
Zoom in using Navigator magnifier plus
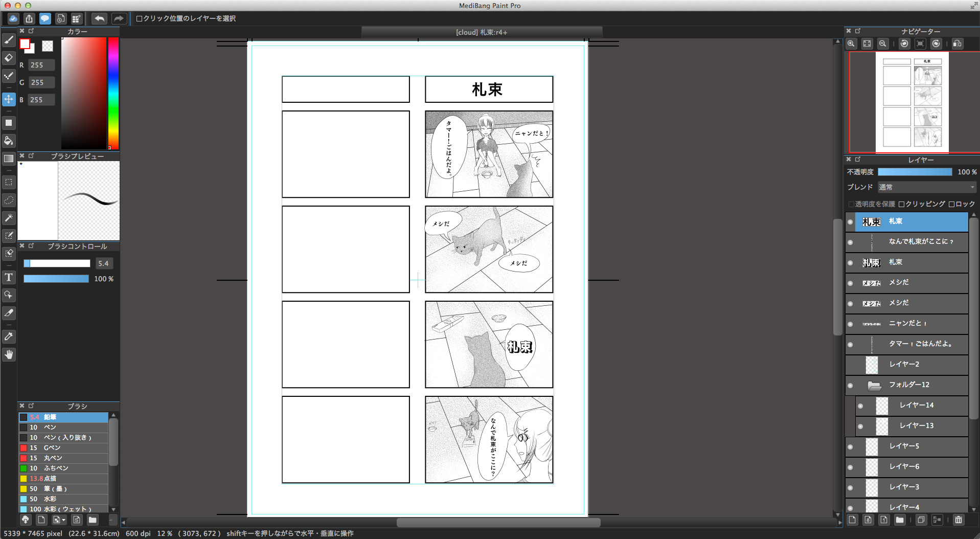tap(851, 43)
